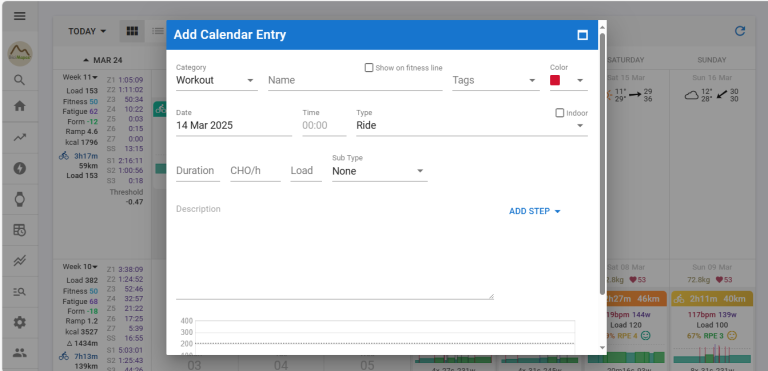
Task: Click the SATURDAY column header
Action: [625, 60]
